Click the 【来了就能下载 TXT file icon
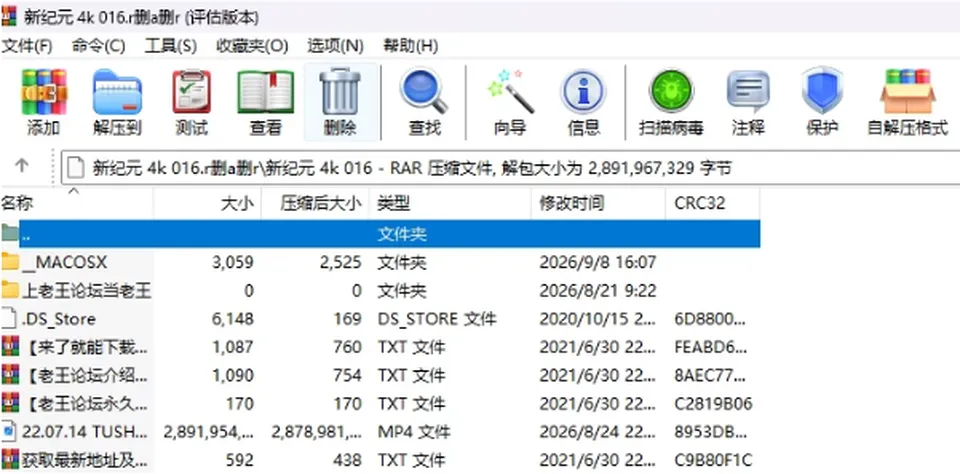 click(10, 347)
